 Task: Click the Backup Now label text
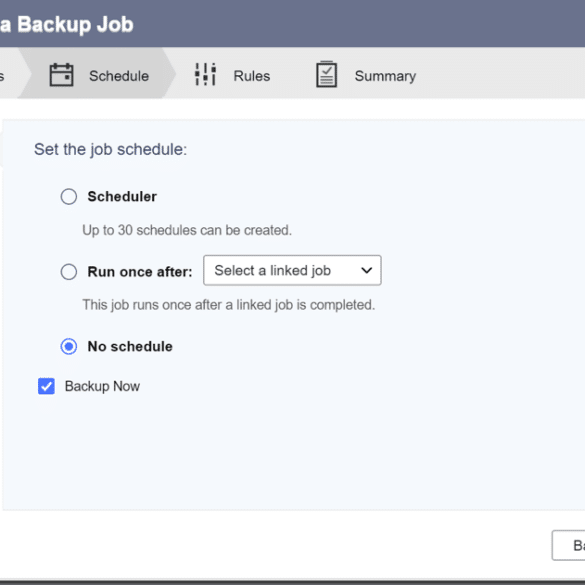click(102, 386)
